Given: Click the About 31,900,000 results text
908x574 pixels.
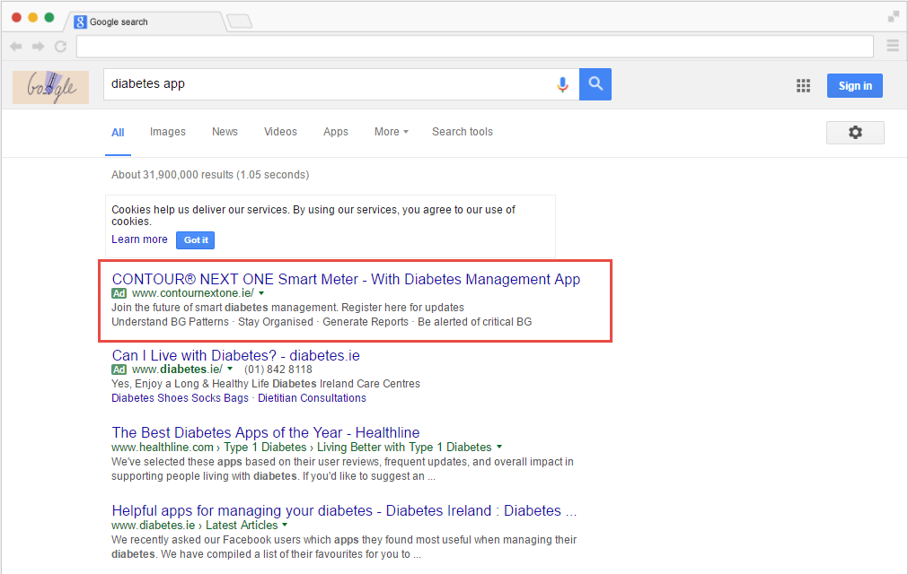Looking at the screenshot, I should click(x=210, y=175).
